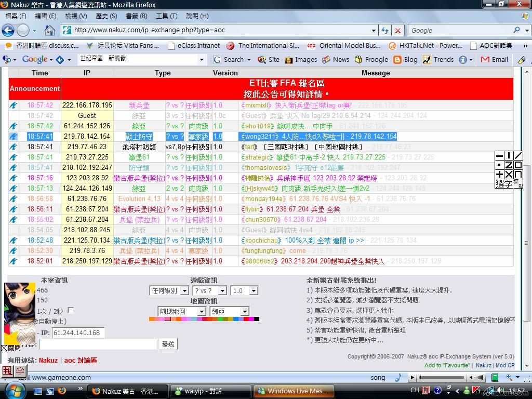The height and width of the screenshot is (399, 532).
Task: Open Images search in Google toolbar
Action: tap(301, 59)
